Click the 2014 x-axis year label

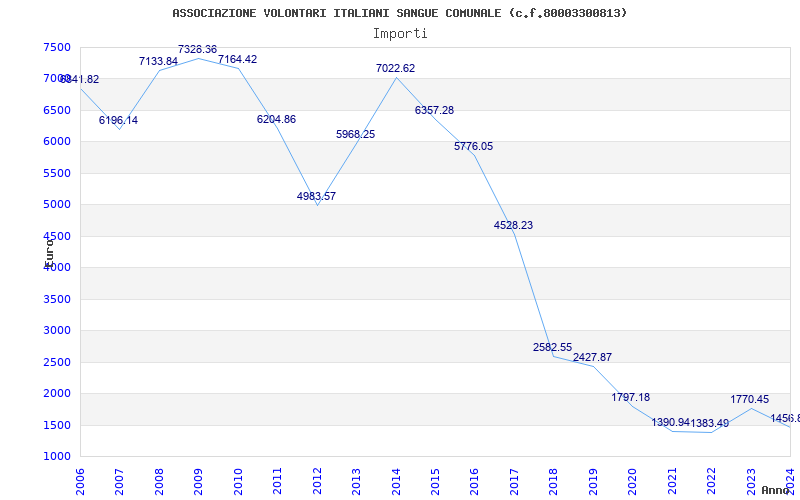coord(396,482)
